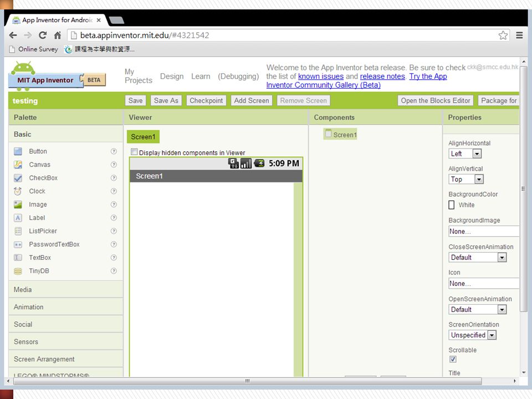
Task: Open a new browser tab
Action: (117, 20)
